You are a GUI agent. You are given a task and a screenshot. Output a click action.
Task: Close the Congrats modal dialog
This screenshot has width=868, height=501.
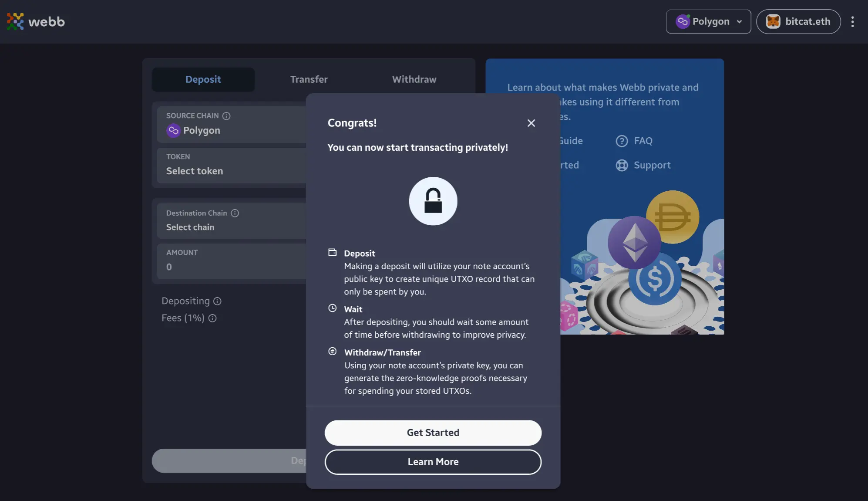point(532,123)
